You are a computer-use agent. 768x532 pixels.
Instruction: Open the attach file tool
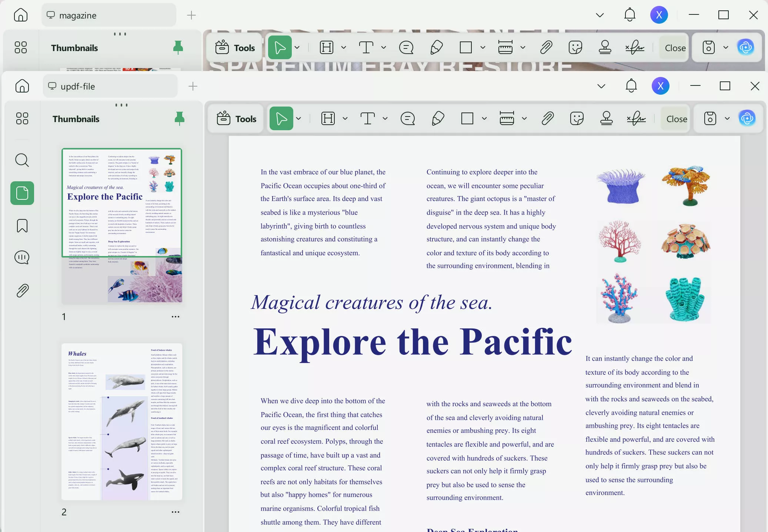point(546,118)
